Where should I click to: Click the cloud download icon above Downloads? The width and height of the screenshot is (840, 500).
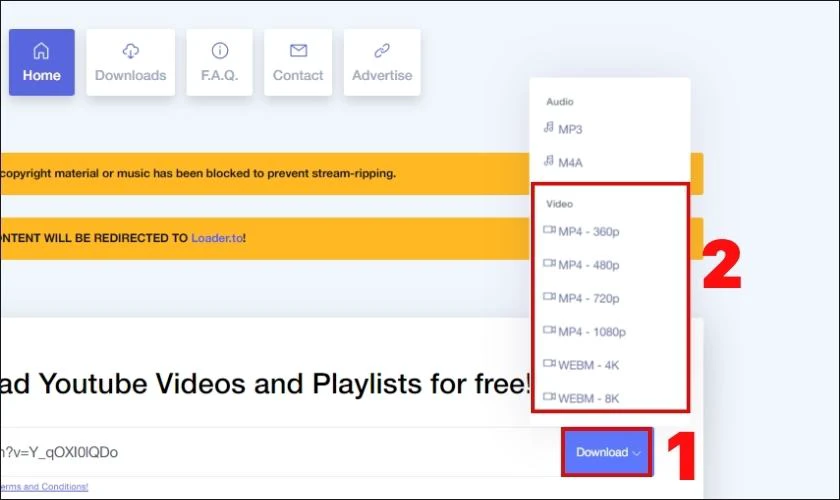coord(131,51)
